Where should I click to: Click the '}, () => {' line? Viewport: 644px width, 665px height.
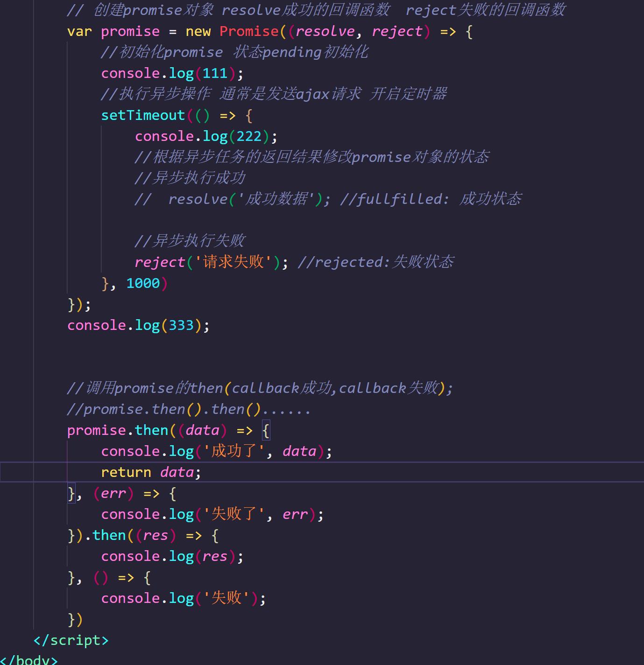[x=109, y=577]
